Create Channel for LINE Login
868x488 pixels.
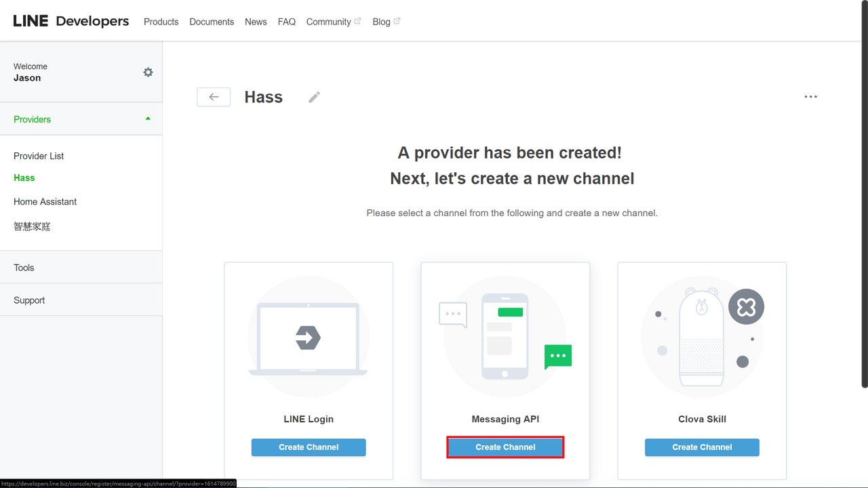[x=309, y=447]
